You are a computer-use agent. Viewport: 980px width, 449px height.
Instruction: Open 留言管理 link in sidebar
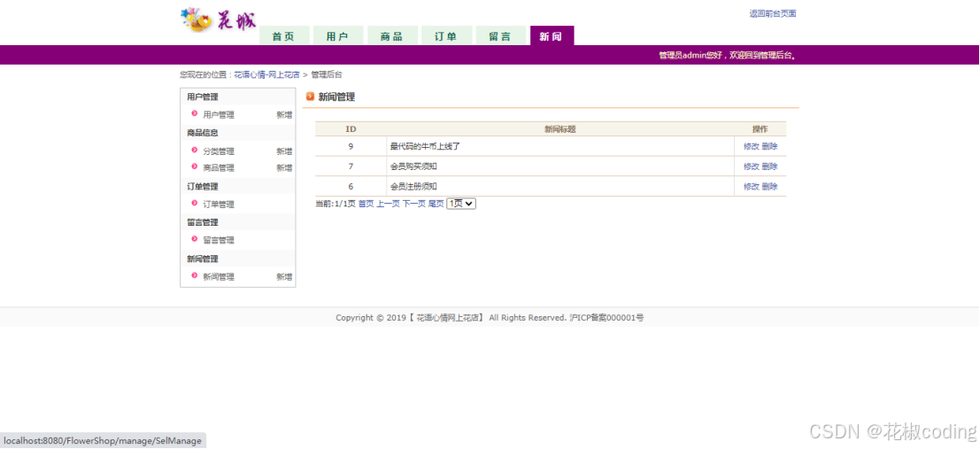click(218, 240)
